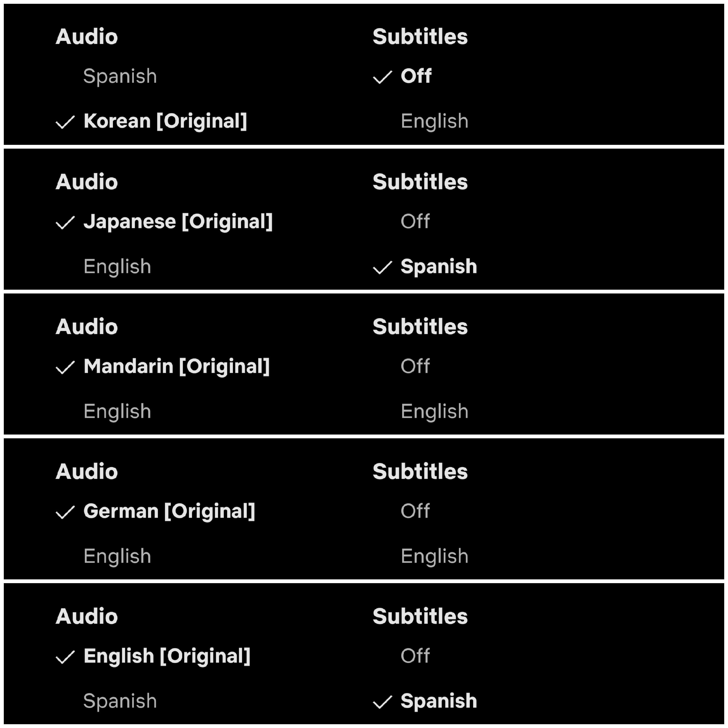
Task: Click the checkmark next to German [Original]
Action: pyautogui.click(x=65, y=512)
